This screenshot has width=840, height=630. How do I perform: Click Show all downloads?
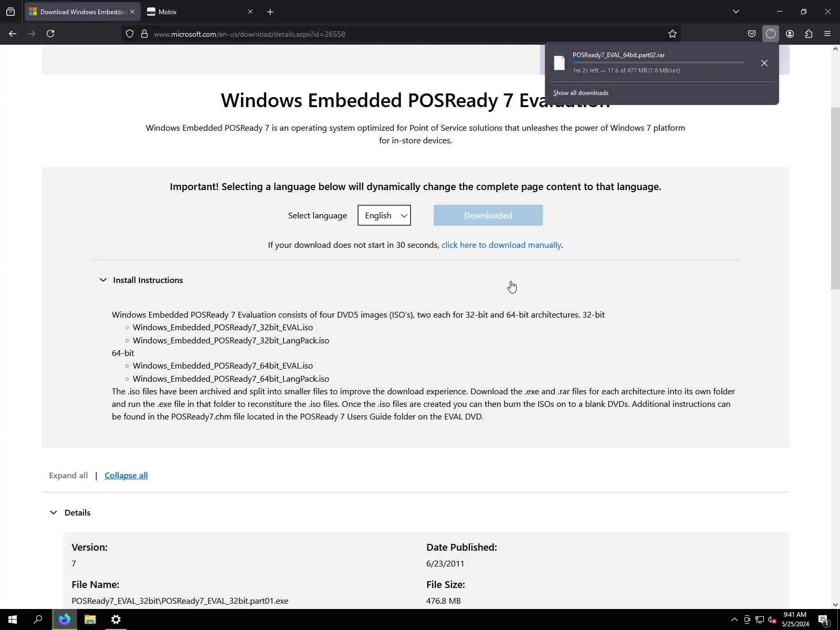coord(581,93)
